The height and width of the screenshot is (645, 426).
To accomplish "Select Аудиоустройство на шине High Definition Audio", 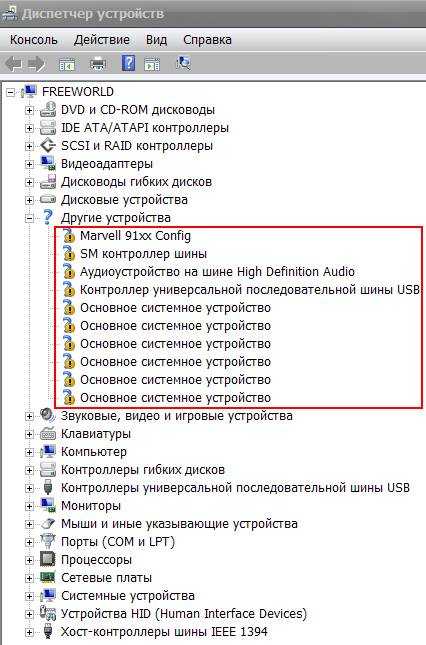I will [x=217, y=272].
